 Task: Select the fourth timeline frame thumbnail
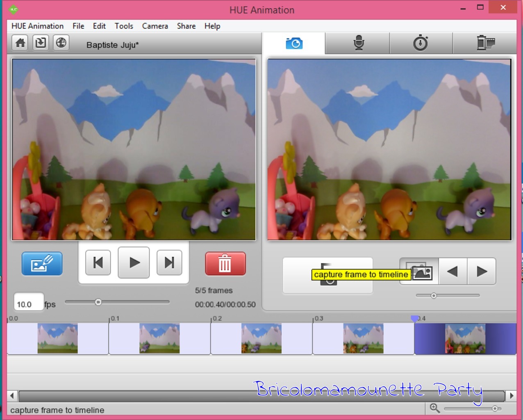pos(363,338)
